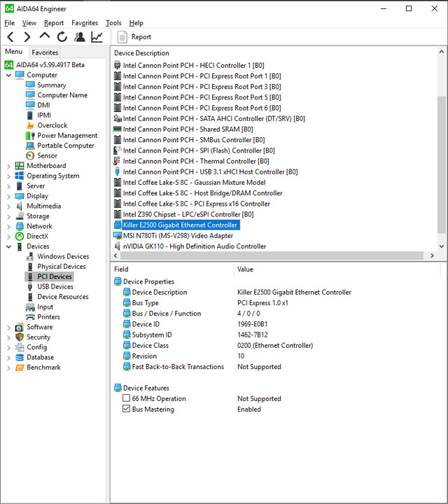Click the Report toolbar button

(134, 37)
